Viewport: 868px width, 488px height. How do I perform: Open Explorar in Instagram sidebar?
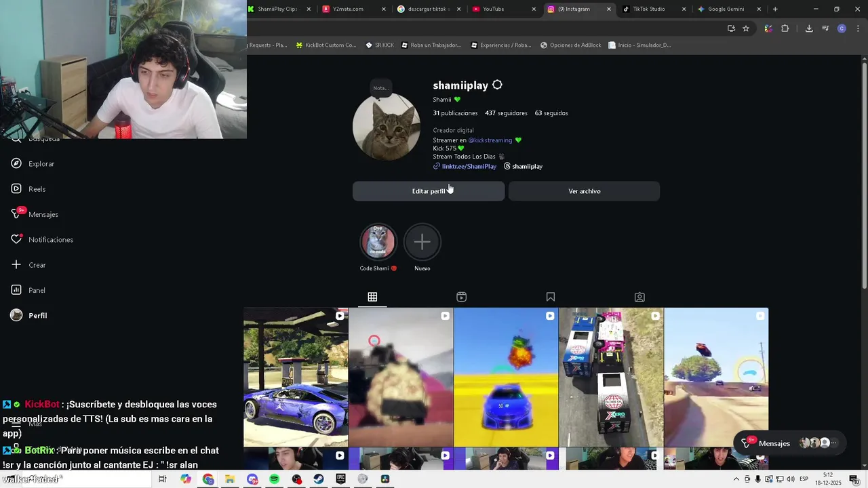[x=33, y=164]
